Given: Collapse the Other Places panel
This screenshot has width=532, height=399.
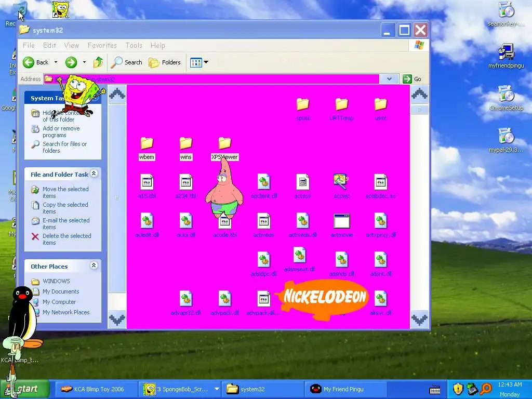Looking at the screenshot, I should click(x=94, y=265).
